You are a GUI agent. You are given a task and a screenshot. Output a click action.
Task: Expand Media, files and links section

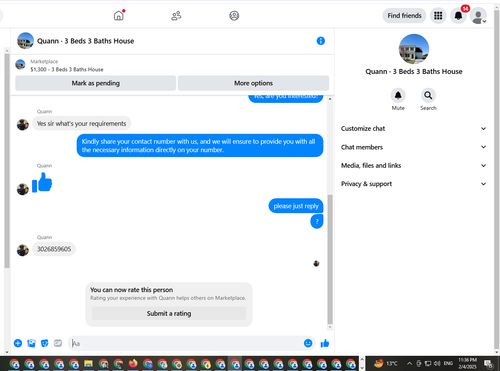pyautogui.click(x=413, y=165)
